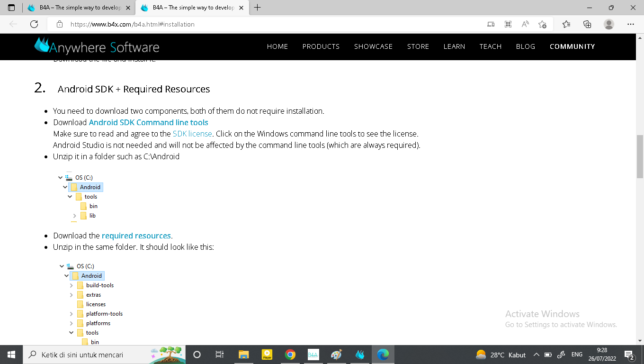Open ENG language indicator in the tray
This screenshot has height=364, width=644.
tap(577, 355)
